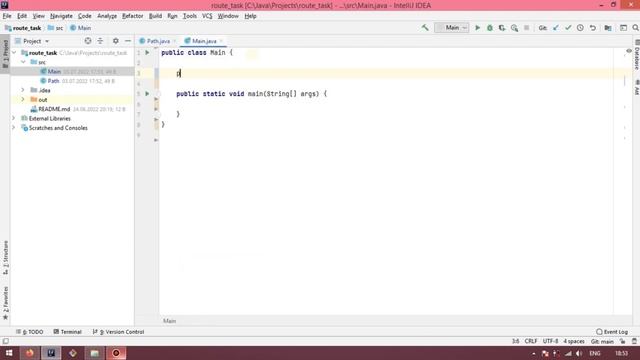The width and height of the screenshot is (640, 360).
Task: Click the Profiler run icon
Action: (514, 28)
